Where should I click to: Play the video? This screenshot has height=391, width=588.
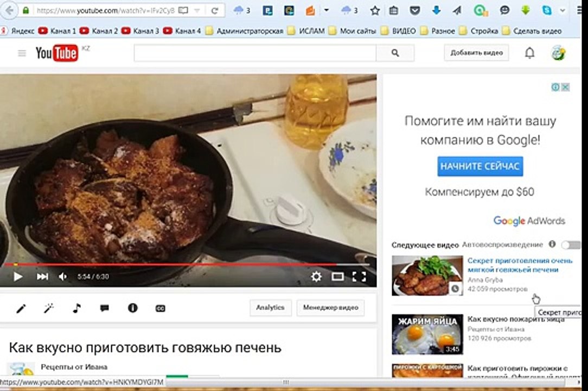click(x=17, y=277)
